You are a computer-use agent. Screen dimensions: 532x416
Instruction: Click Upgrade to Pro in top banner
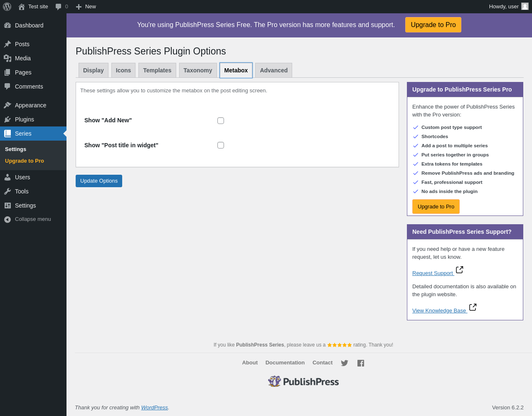(433, 25)
